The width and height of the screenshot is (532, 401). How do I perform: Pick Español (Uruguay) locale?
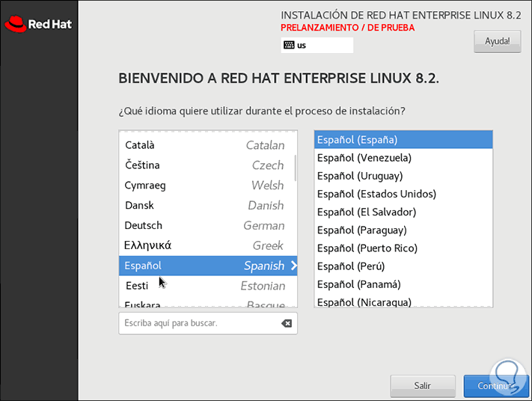tap(403, 176)
